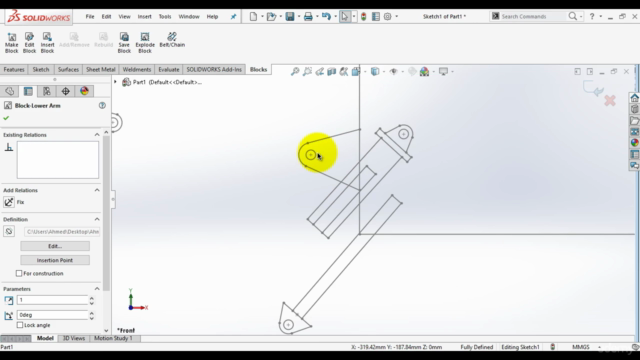Open the Undo dropdown arrow
The height and width of the screenshot is (360, 640).
click(x=336, y=16)
